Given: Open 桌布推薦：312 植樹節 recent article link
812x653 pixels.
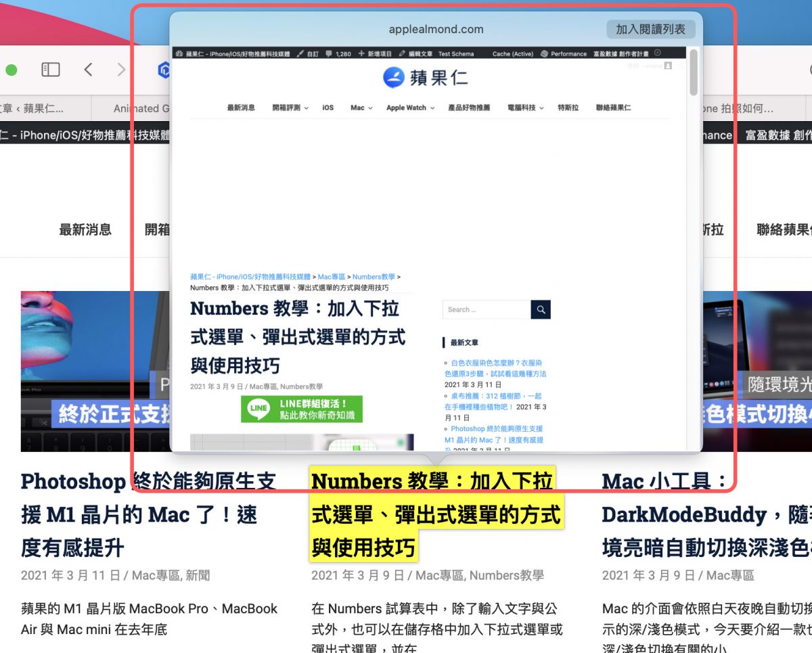Looking at the screenshot, I should (495, 401).
